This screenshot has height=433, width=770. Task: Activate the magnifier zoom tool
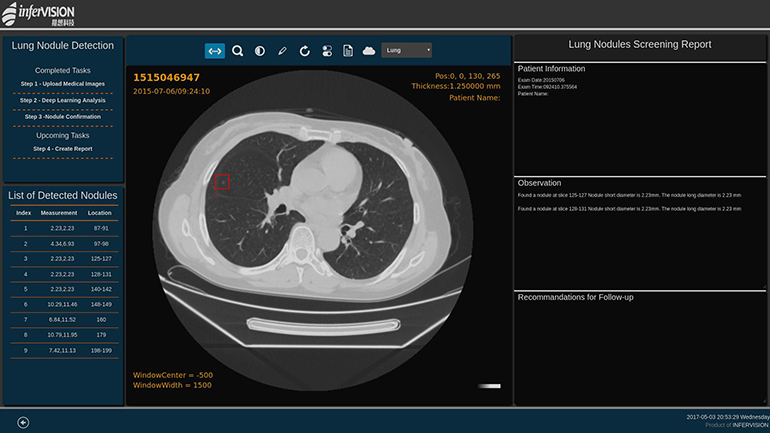(238, 50)
